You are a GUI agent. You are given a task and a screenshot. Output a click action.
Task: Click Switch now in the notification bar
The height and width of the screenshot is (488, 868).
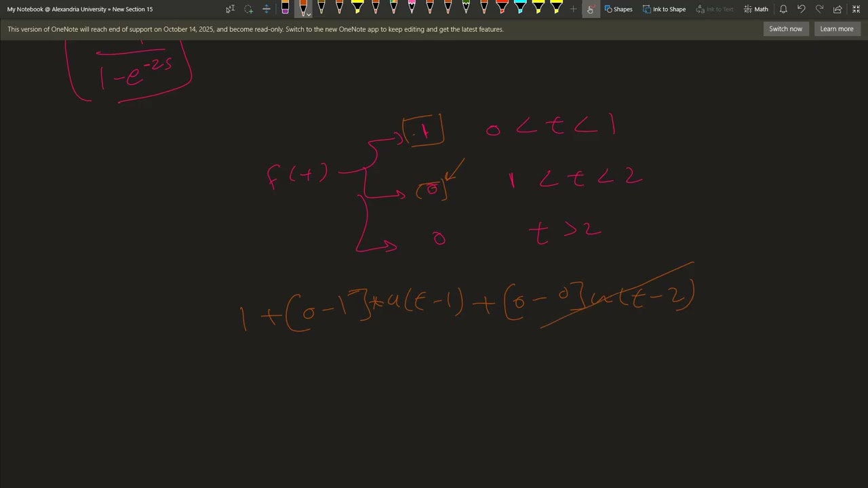[785, 29]
